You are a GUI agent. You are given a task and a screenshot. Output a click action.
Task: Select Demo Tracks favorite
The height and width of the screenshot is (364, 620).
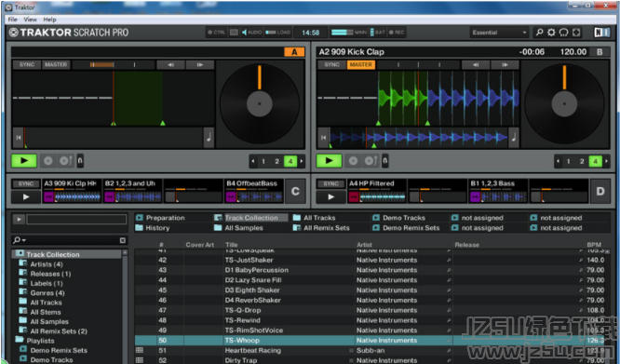click(x=399, y=218)
